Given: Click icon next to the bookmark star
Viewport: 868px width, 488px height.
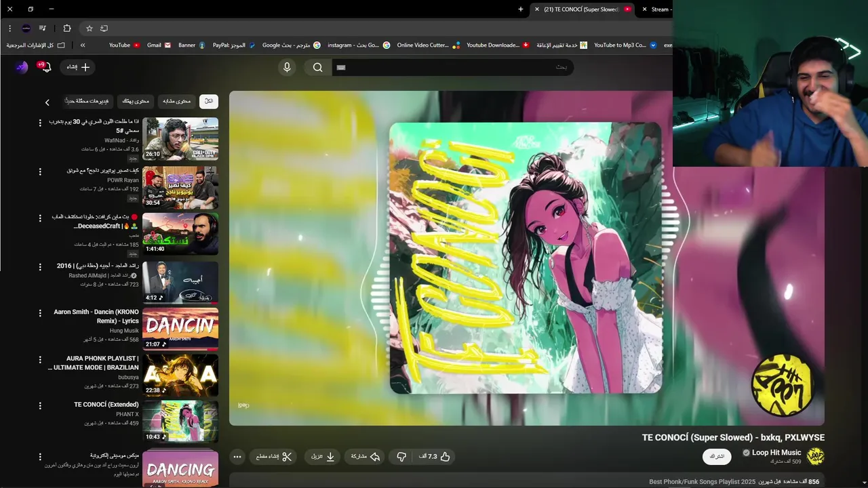Looking at the screenshot, I should click(104, 28).
